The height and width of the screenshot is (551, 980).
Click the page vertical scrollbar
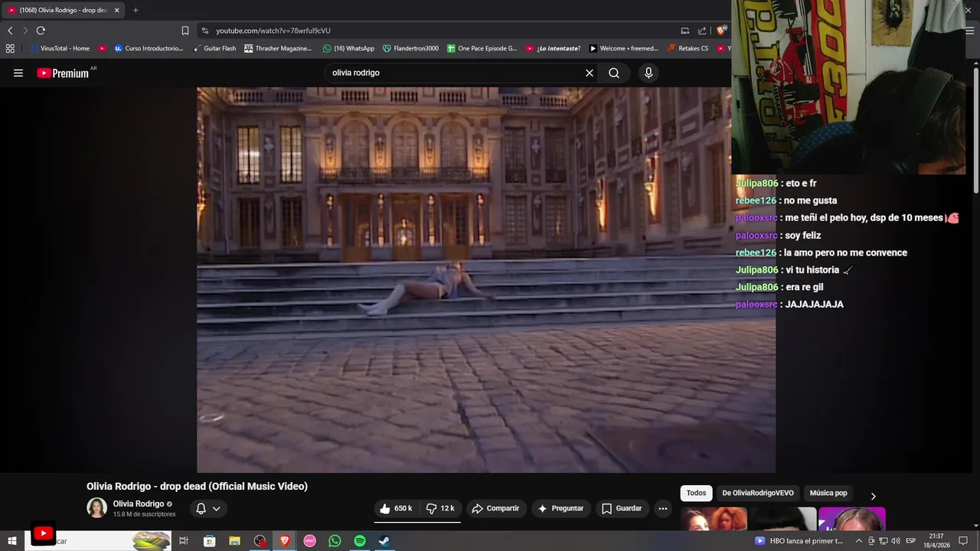pos(975,130)
